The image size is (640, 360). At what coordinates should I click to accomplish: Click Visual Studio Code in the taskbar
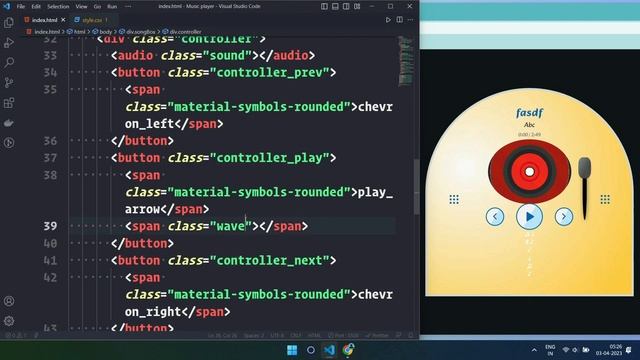coord(329,350)
